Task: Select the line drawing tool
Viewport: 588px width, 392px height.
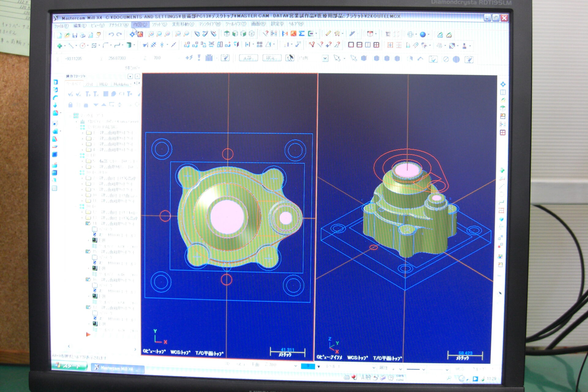Action: (x=71, y=46)
